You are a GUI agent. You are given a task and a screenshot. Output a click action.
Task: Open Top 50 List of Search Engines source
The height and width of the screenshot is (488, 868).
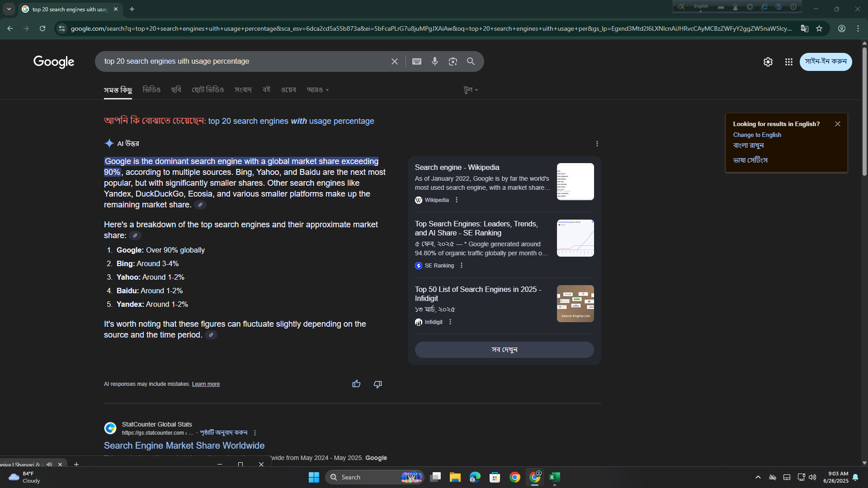coord(478,294)
